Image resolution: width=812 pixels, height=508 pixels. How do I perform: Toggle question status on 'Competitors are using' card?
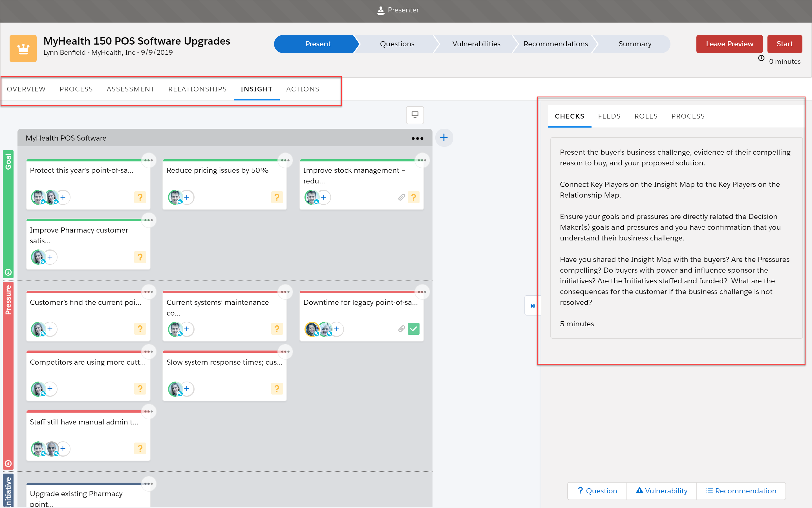(140, 388)
